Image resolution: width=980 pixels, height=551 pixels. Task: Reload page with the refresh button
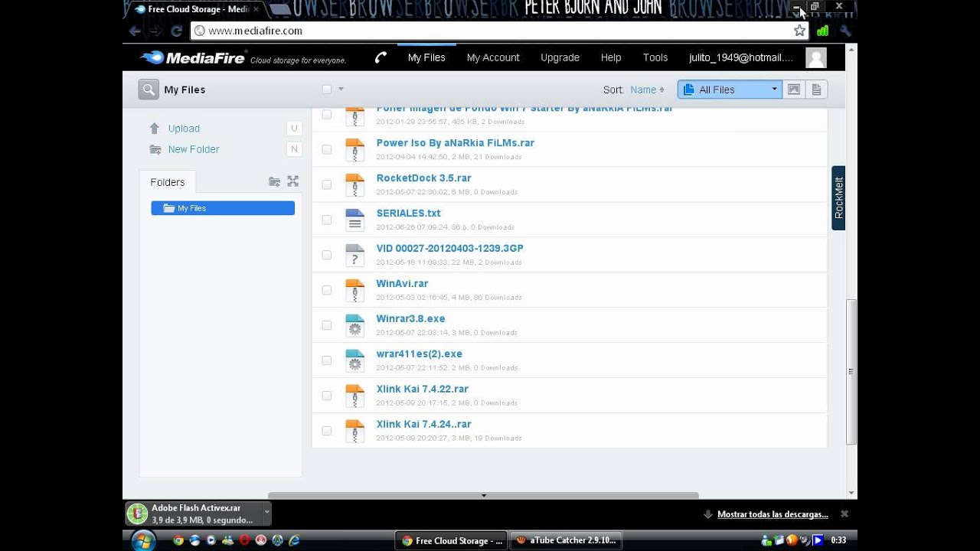coord(177,31)
